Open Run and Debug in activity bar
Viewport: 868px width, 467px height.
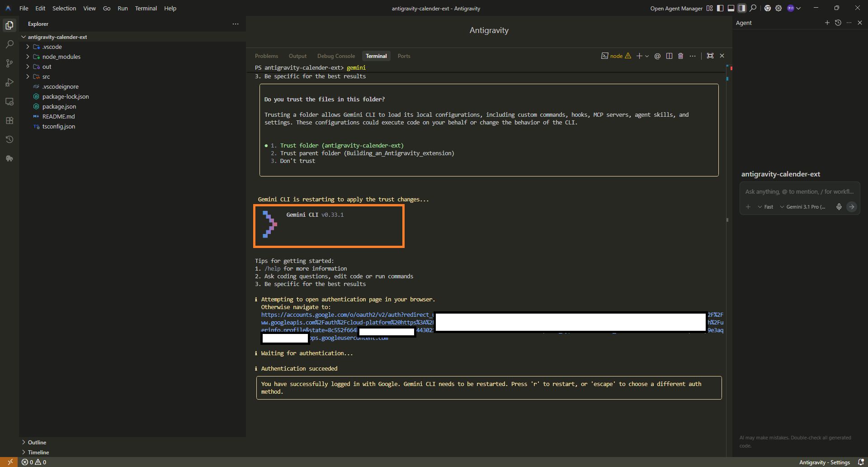tap(9, 82)
